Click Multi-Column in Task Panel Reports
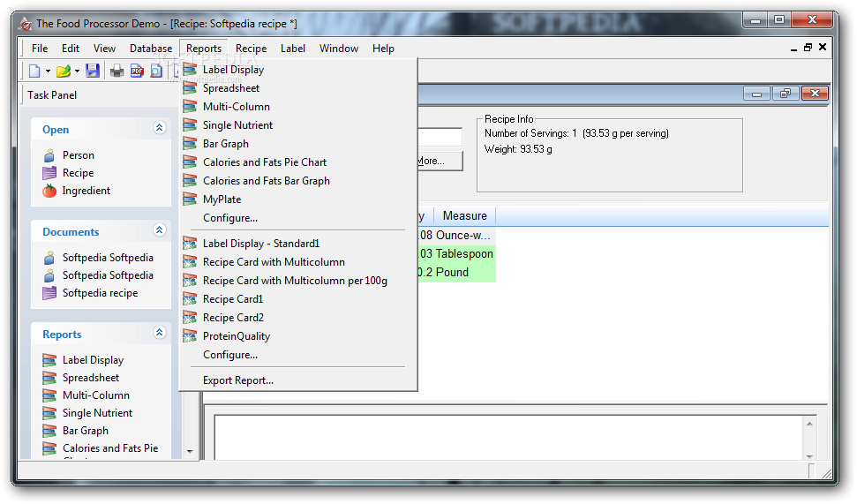 coord(96,395)
